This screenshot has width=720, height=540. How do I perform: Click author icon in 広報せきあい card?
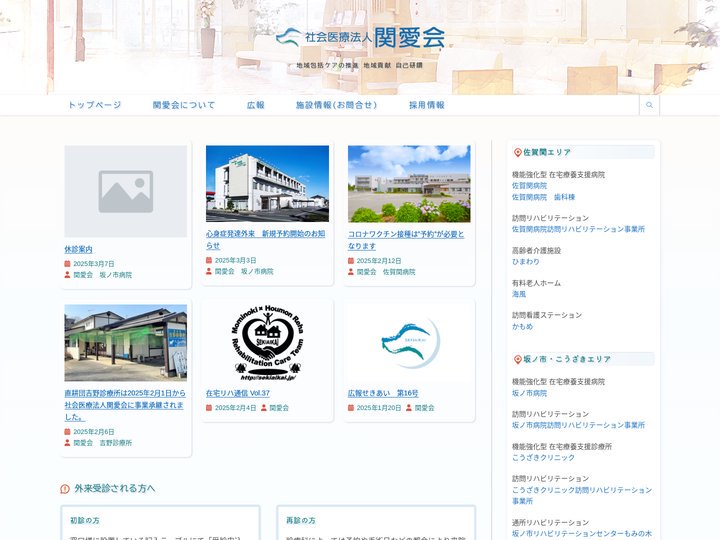(409, 408)
